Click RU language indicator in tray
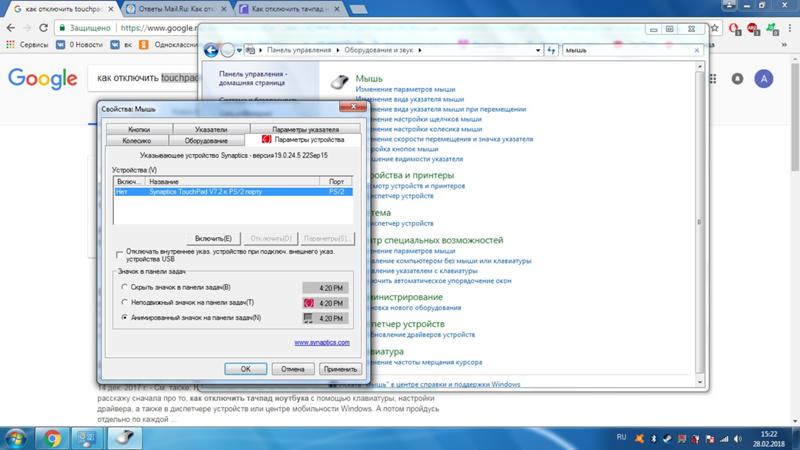The width and height of the screenshot is (800, 450). pos(621,437)
